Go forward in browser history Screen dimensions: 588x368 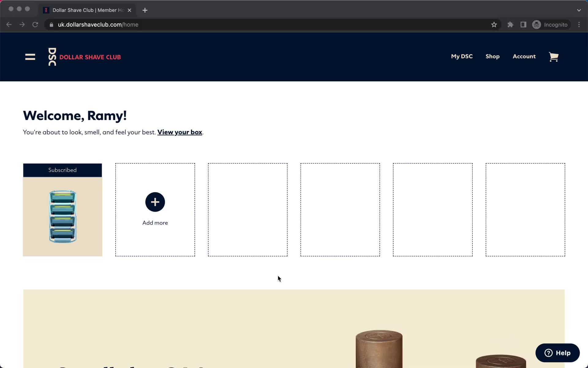point(22,25)
